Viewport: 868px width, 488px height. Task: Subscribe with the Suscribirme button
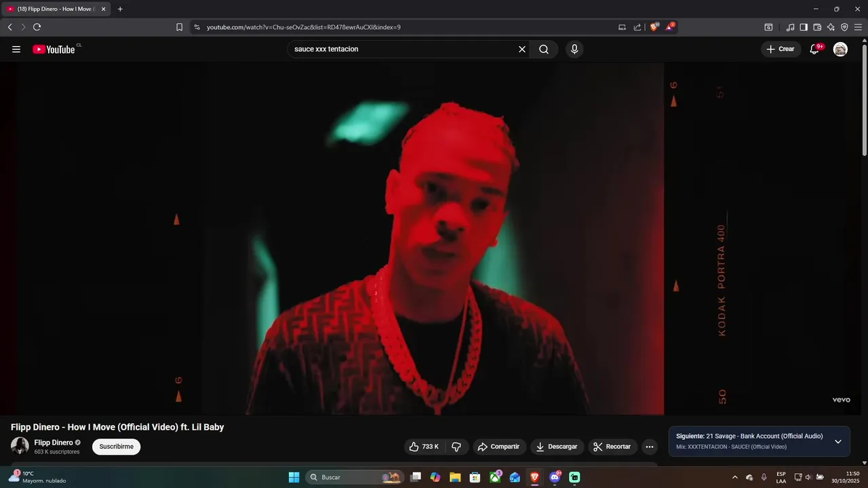click(x=117, y=447)
